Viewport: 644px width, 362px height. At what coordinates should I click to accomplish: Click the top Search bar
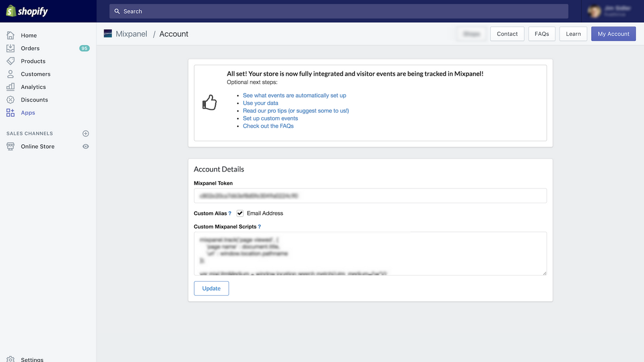[339, 11]
